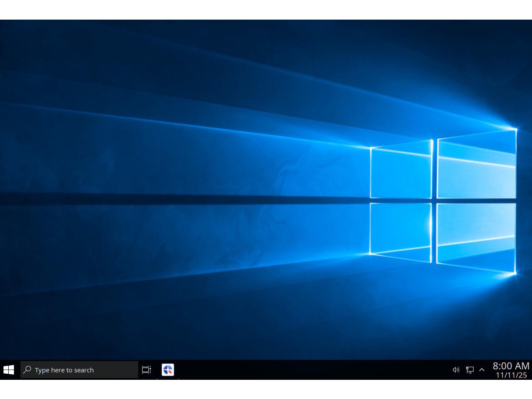The height and width of the screenshot is (399, 532).
Task: Open Task View from the taskbar
Action: click(146, 369)
